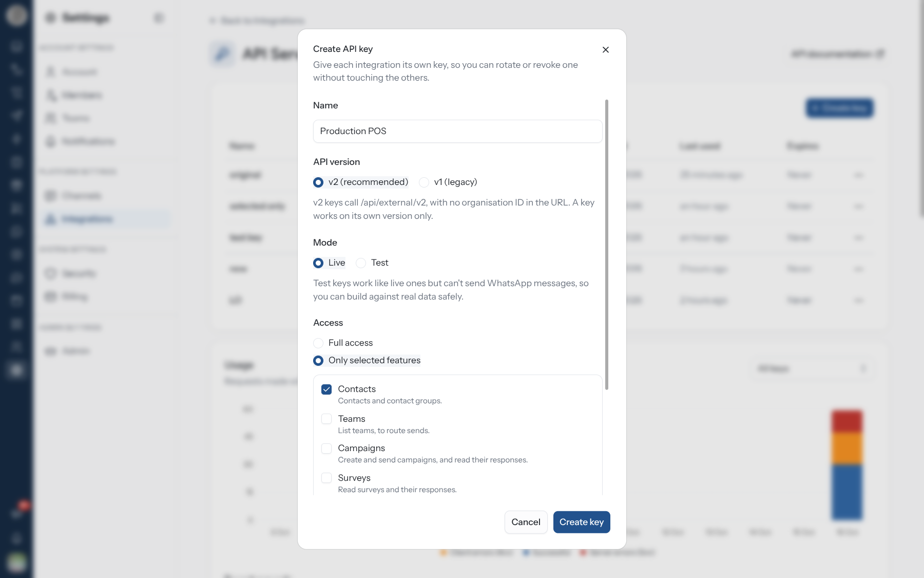Enable the Surveys feature checkbox

point(326,478)
